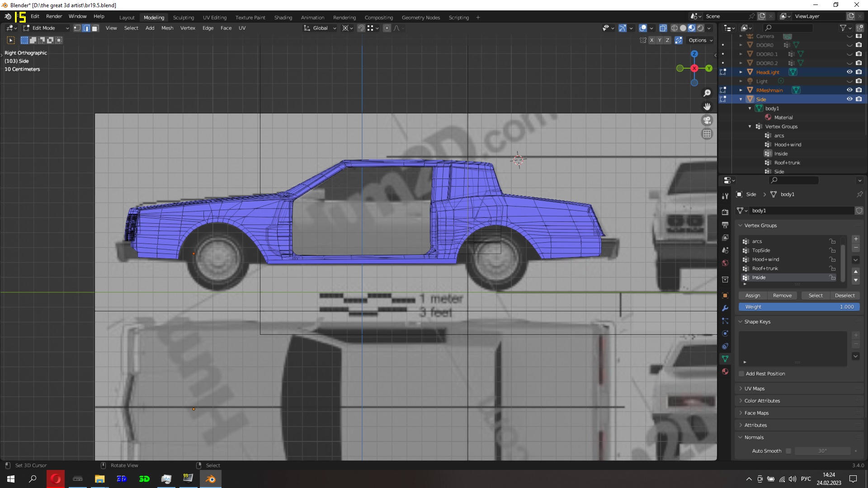Open the Mesh menu

pos(167,28)
